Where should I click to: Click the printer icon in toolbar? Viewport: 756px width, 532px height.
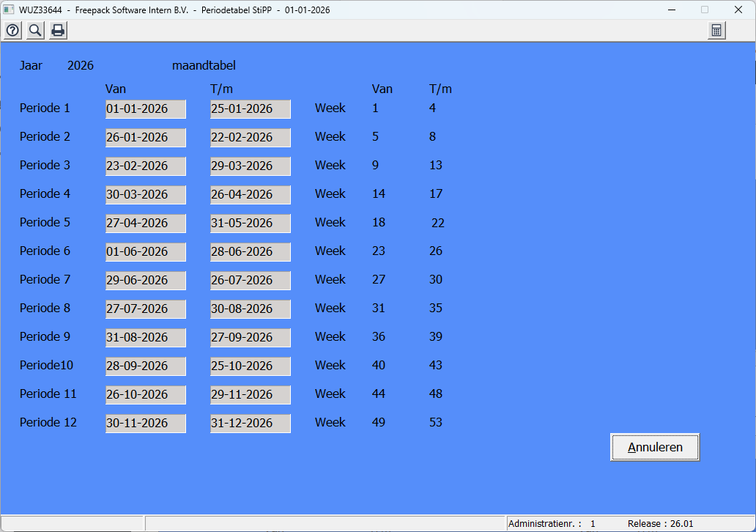(x=58, y=30)
